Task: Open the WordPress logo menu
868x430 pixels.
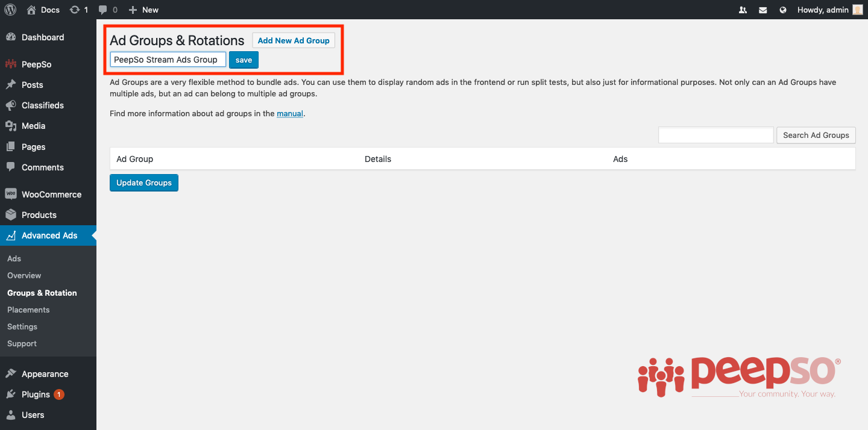Action: pos(10,10)
